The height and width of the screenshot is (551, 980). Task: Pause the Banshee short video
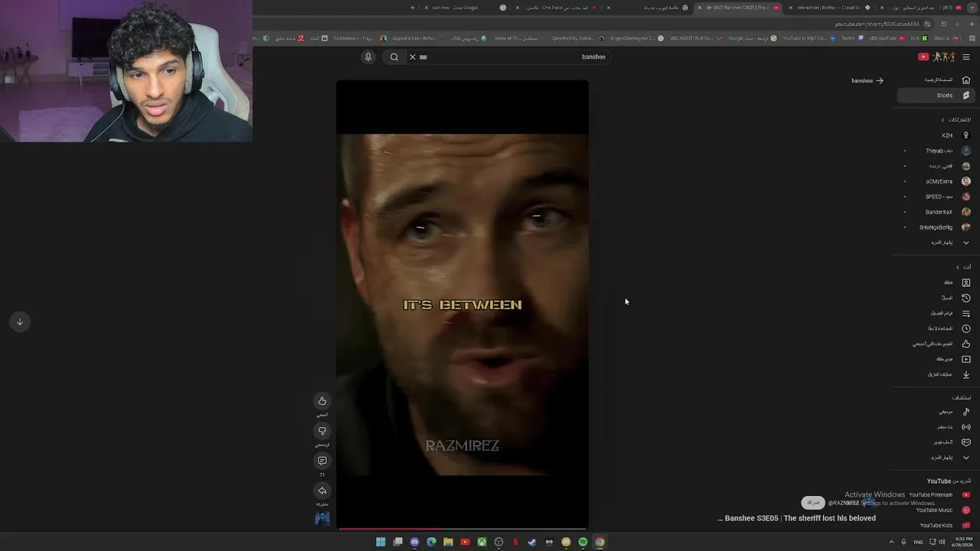[x=462, y=304]
